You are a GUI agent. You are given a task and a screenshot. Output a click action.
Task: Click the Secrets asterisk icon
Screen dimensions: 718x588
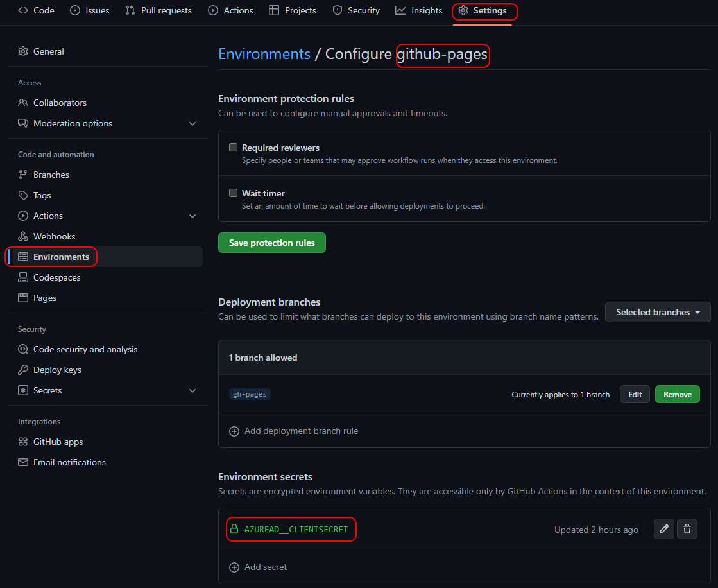23,390
